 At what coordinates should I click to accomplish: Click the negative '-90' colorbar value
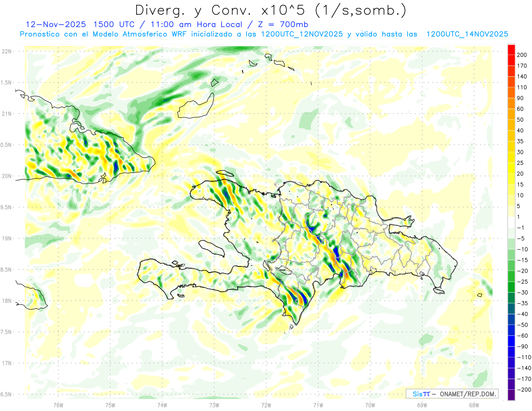[x=523, y=347]
